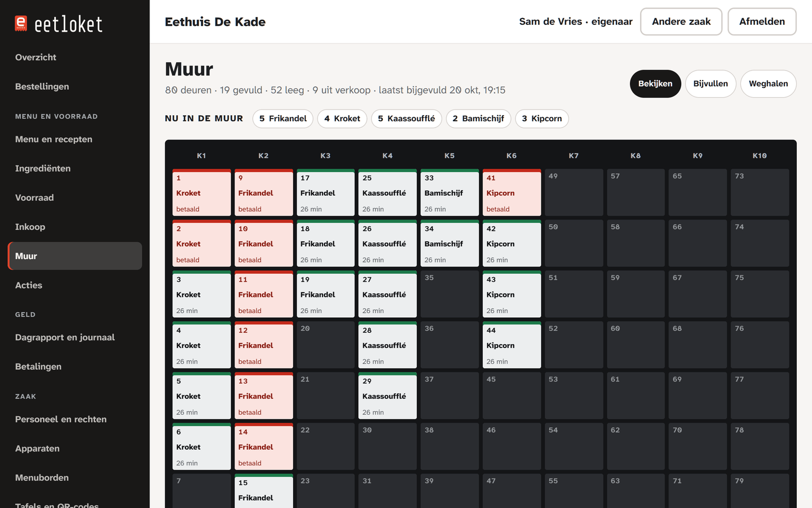
Task: Select the Bekijken mode
Action: (x=655, y=84)
